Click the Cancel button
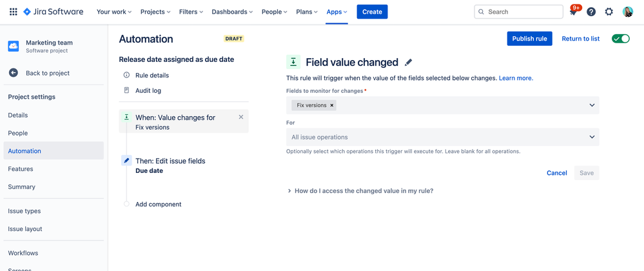The width and height of the screenshot is (644, 271). 556,173
